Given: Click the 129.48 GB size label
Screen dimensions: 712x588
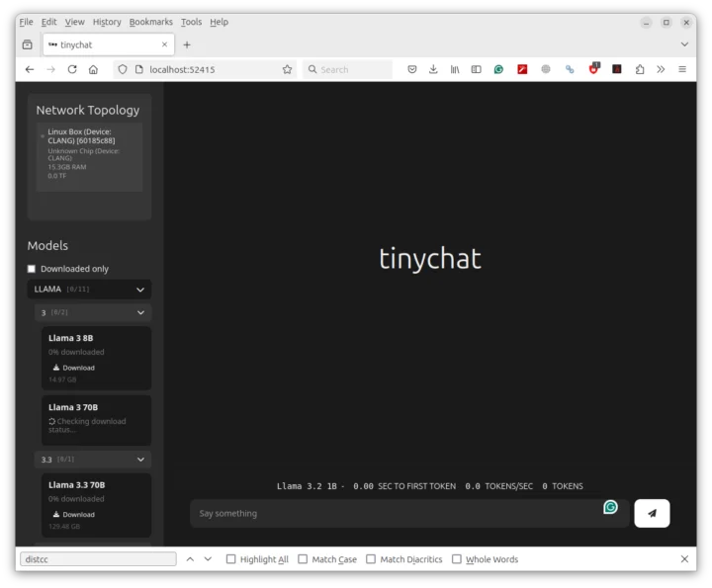Looking at the screenshot, I should 64,527.
